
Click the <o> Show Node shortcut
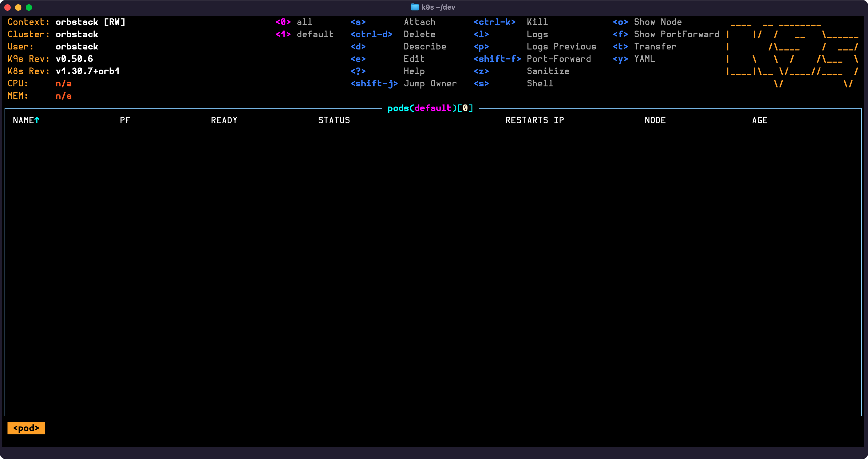tap(647, 22)
